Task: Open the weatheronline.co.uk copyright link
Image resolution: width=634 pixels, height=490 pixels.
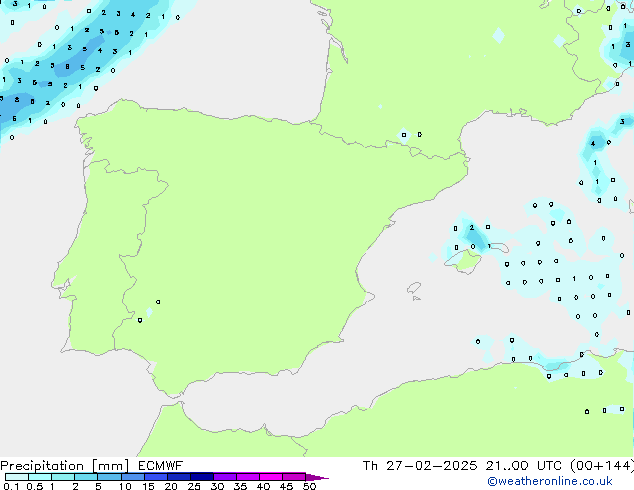Action: 550,481
